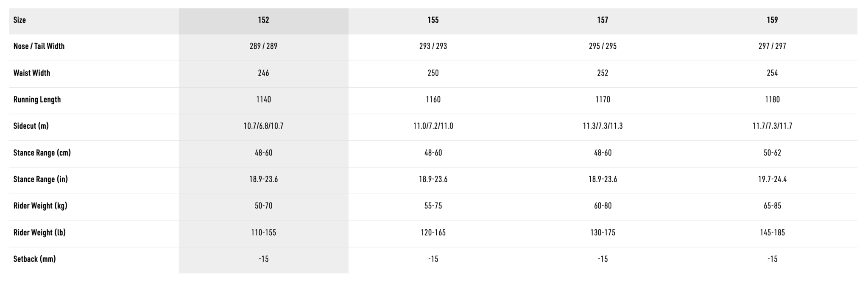Click the Sidecut (m) row label
Viewport: 868px width, 286px height.
coord(31,126)
